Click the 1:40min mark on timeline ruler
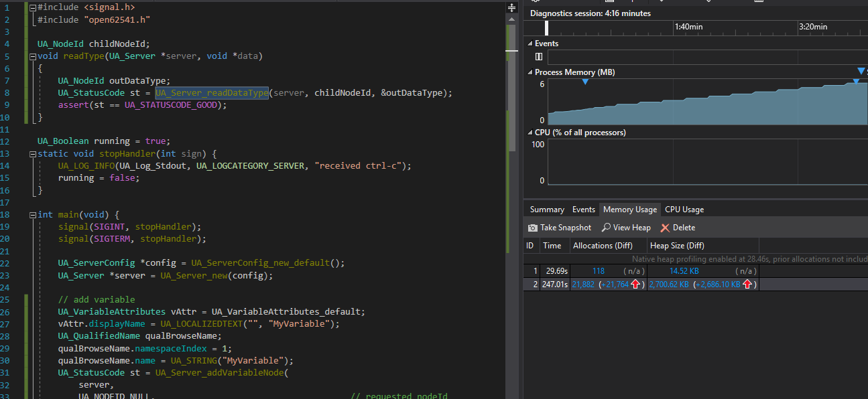Screen dimensions: 868x399 coord(688,27)
